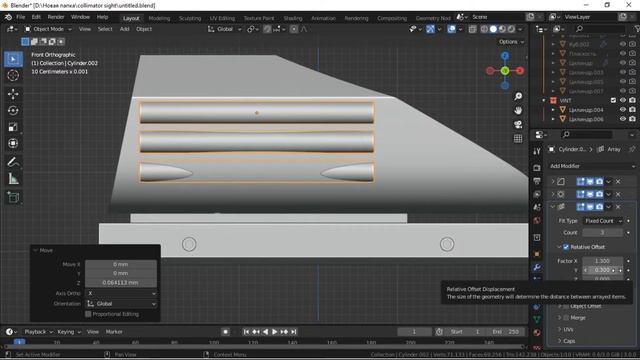Image resolution: width=640 pixels, height=360 pixels.
Task: Select the Add Cube tool
Action: pyautogui.click(x=13, y=198)
